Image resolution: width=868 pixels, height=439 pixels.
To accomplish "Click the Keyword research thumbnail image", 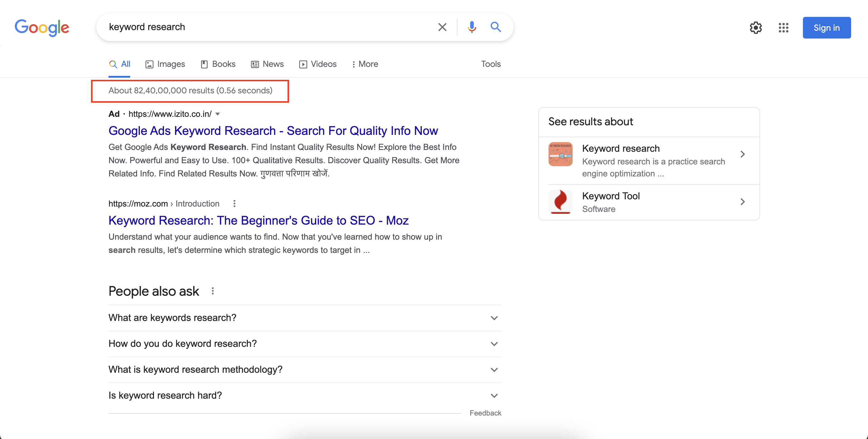I will (560, 154).
